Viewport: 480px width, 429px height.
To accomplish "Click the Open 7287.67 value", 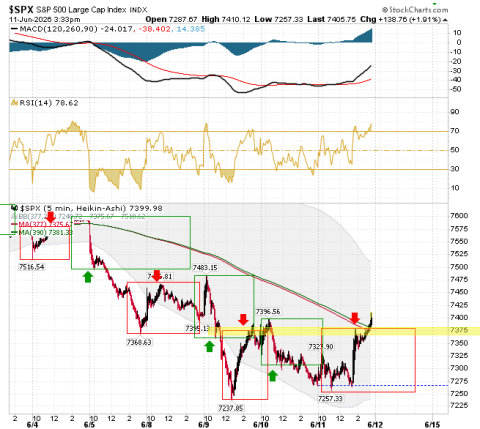I will (171, 20).
